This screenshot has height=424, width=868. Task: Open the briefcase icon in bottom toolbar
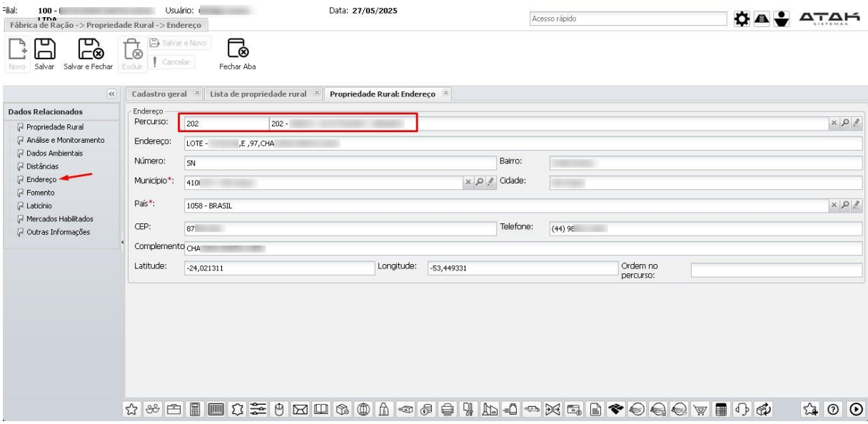pyautogui.click(x=173, y=410)
